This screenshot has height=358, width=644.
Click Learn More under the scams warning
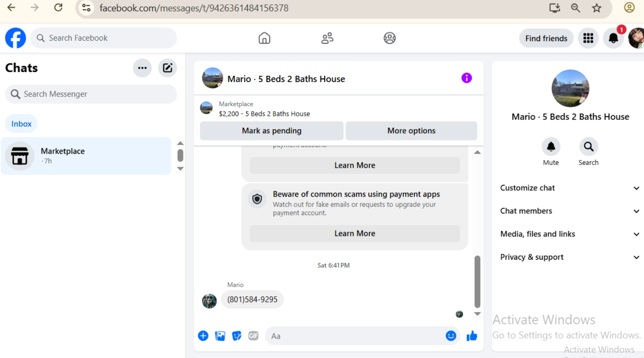(x=355, y=234)
